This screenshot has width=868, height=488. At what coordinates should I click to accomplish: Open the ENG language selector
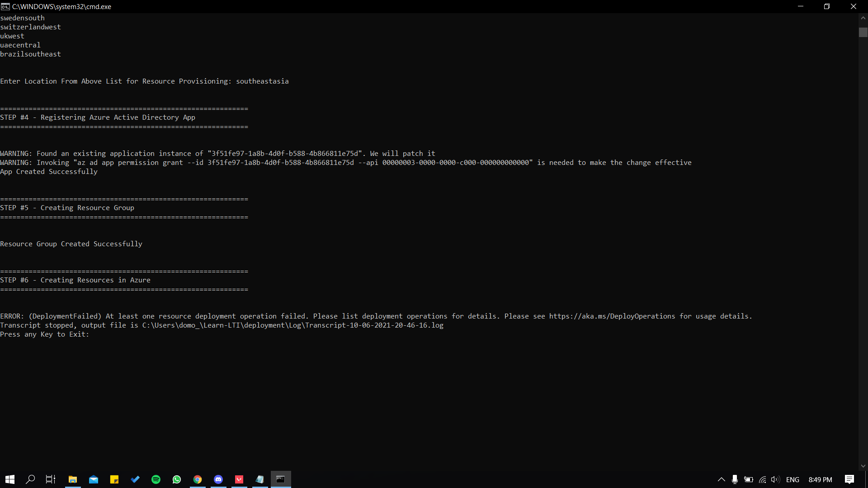click(x=793, y=480)
